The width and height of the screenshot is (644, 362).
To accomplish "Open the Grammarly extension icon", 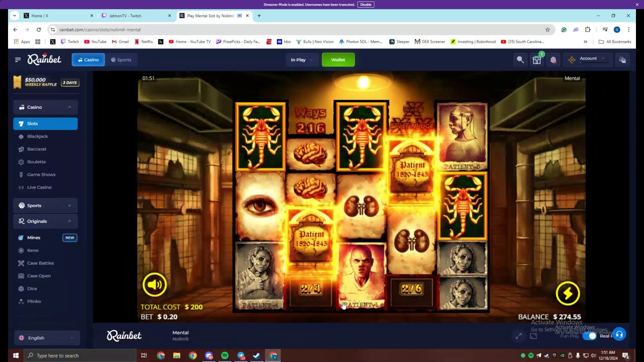I will click(x=564, y=29).
